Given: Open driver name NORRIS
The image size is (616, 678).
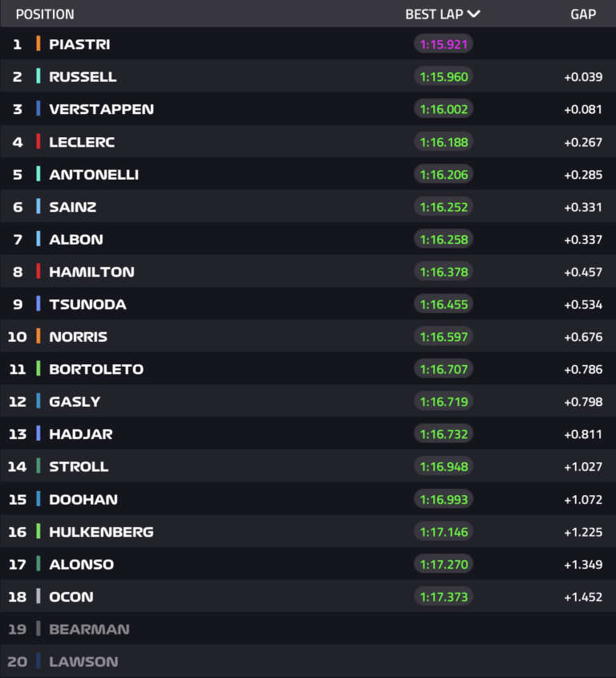Looking at the screenshot, I should point(78,337).
